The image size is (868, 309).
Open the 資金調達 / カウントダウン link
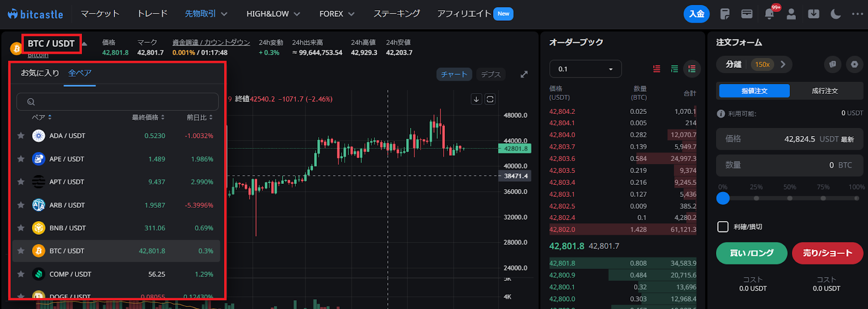click(x=211, y=42)
